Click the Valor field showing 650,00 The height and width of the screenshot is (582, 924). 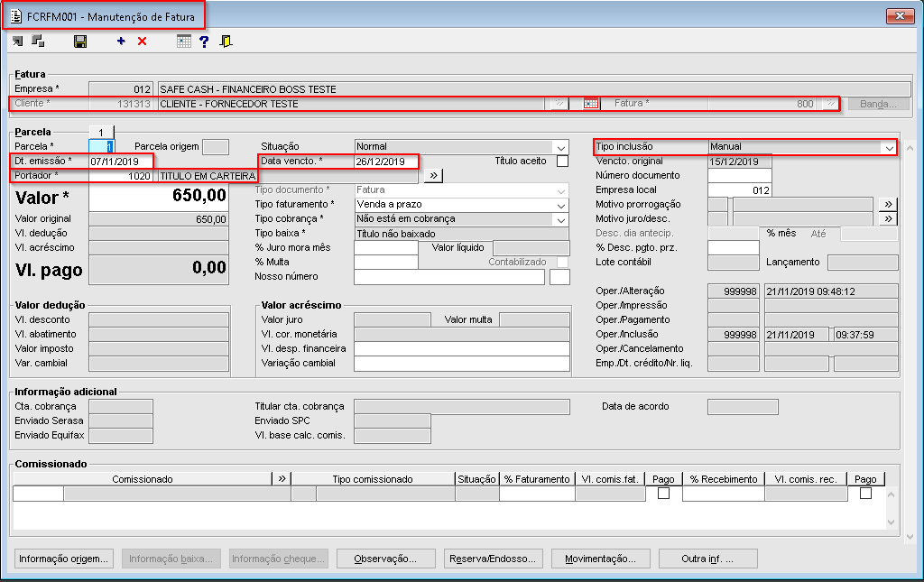click(x=159, y=198)
